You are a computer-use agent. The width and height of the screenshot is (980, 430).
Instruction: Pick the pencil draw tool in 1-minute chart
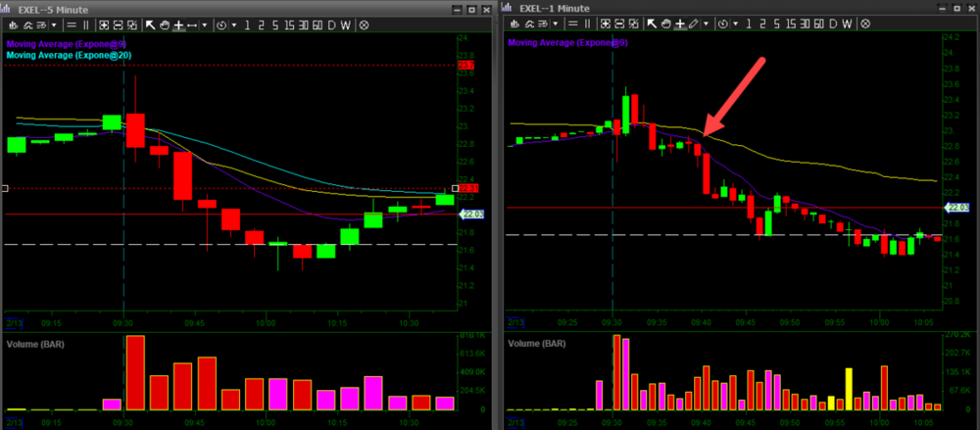tap(694, 24)
